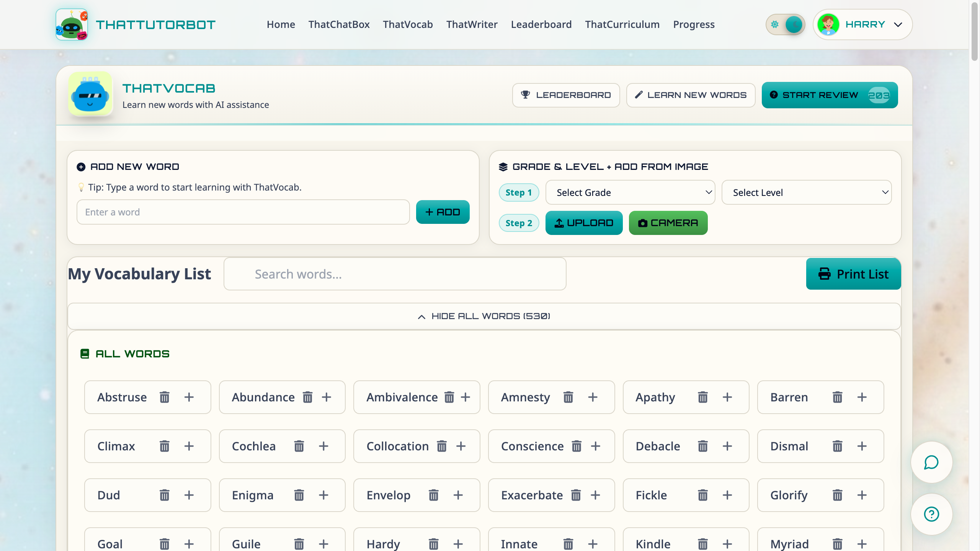The width and height of the screenshot is (980, 551).
Task: Click the plus icon beside Debacle
Action: pos(727,446)
